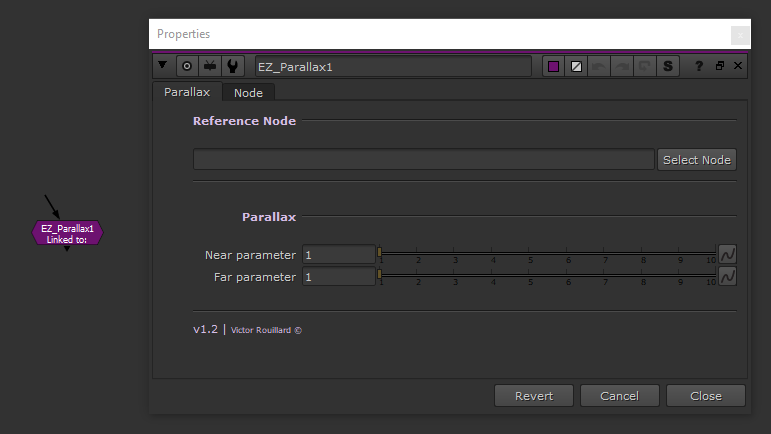
Task: Switch to the Parallax tab
Action: [187, 92]
